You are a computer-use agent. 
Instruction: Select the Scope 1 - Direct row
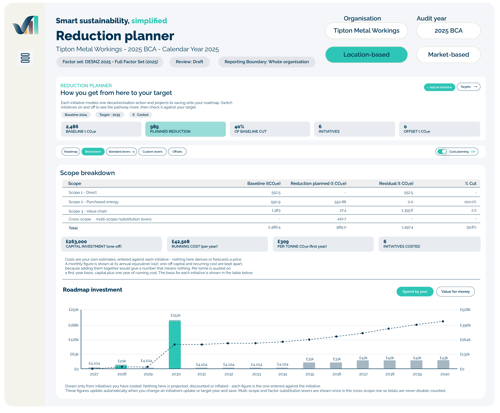[x=271, y=193]
